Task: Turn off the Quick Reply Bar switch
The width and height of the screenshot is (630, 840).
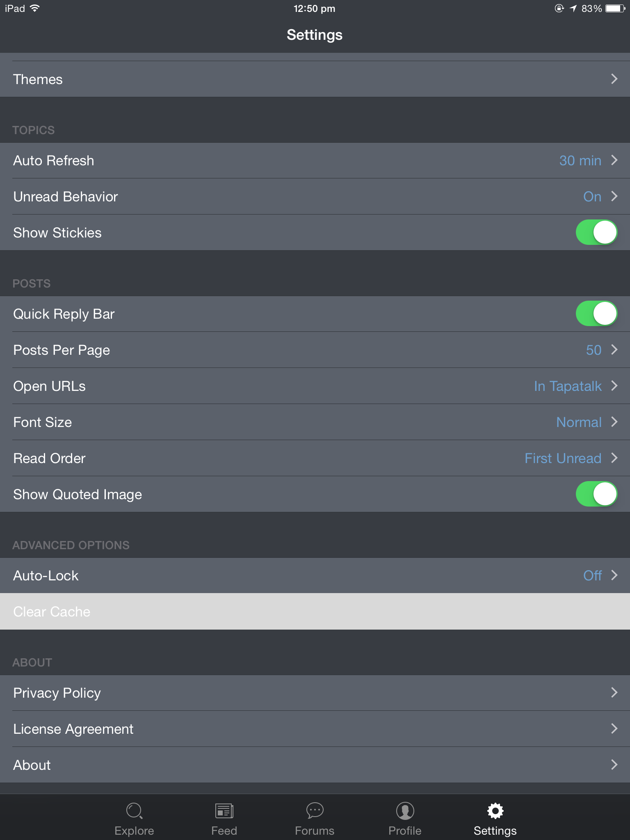Action: (x=596, y=314)
